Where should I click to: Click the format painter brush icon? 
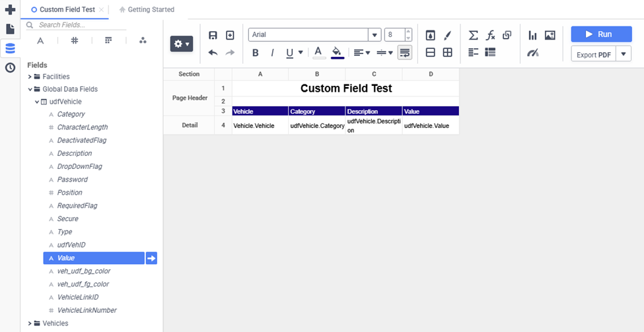click(447, 35)
